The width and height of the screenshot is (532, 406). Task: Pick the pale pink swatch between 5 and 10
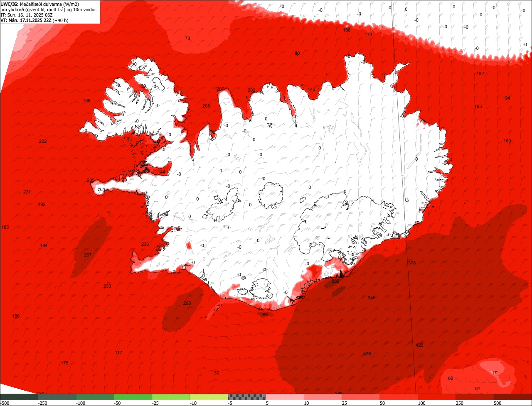[285, 397]
